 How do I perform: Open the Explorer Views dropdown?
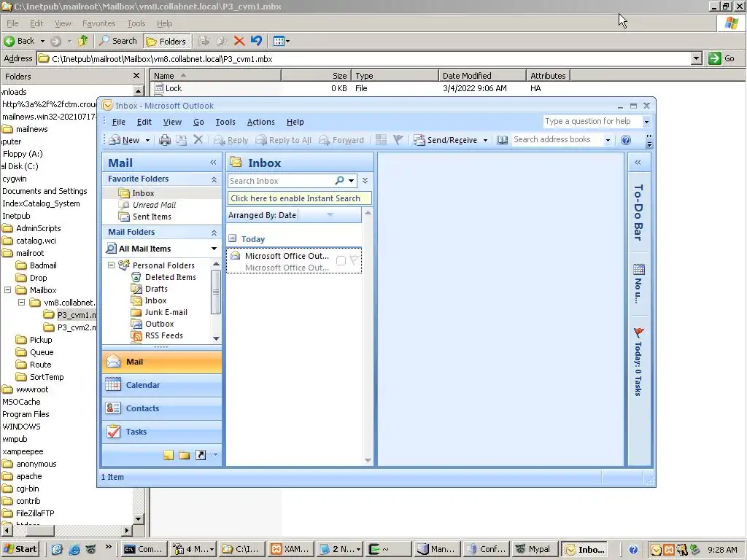tap(282, 41)
